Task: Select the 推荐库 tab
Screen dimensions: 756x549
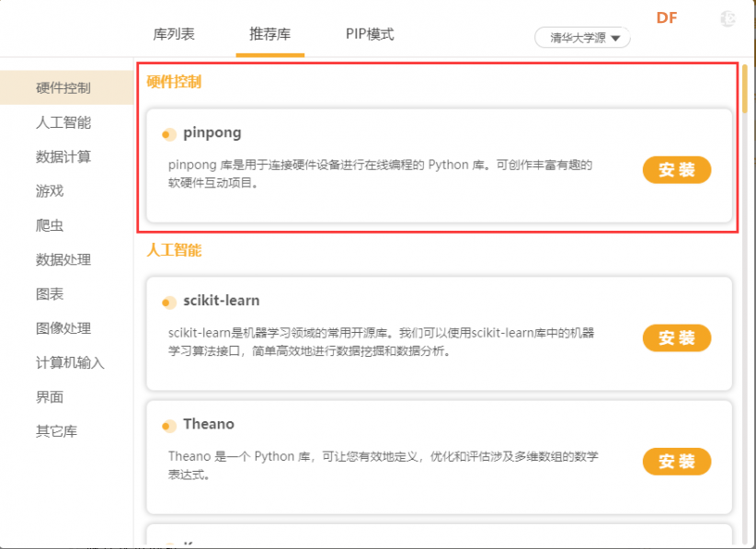Action: point(270,34)
